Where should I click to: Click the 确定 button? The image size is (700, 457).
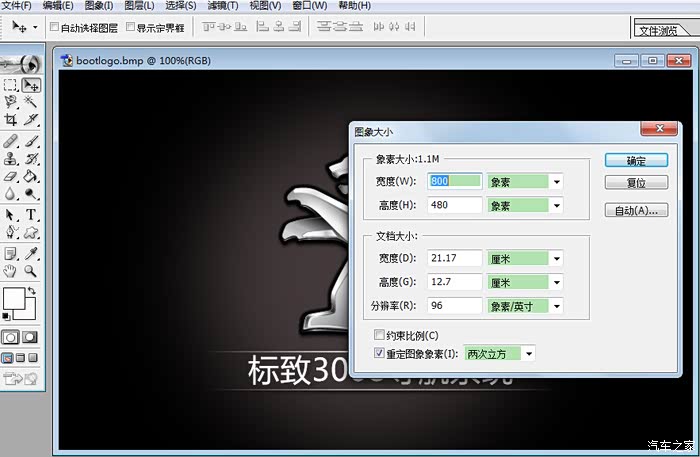[x=636, y=160]
